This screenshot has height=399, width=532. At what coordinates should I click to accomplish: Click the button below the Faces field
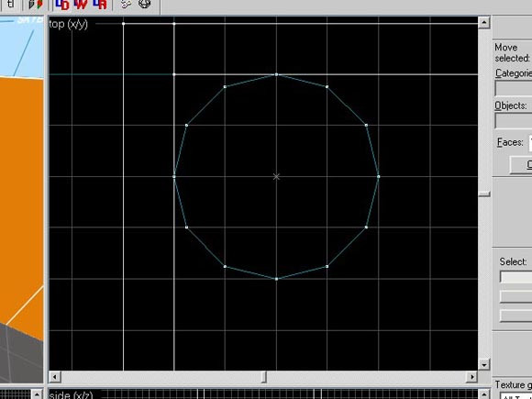(x=521, y=165)
